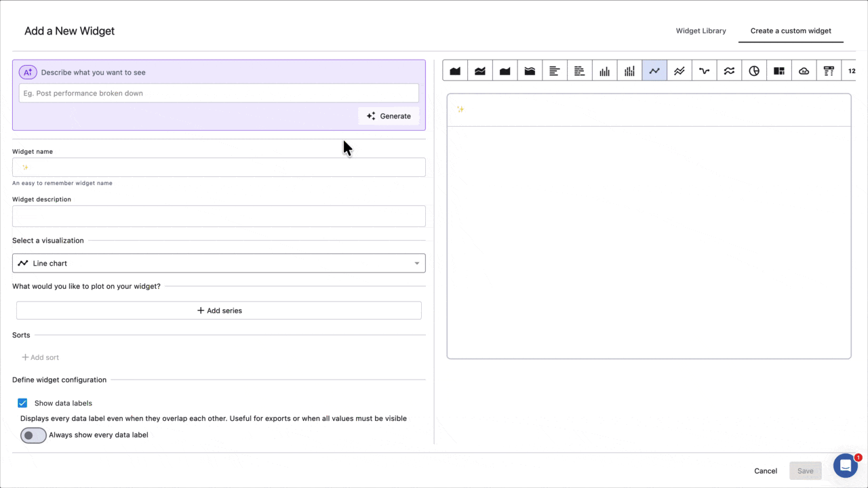The width and height of the screenshot is (868, 488).
Task: Select the treemap chart icon
Action: click(778, 70)
